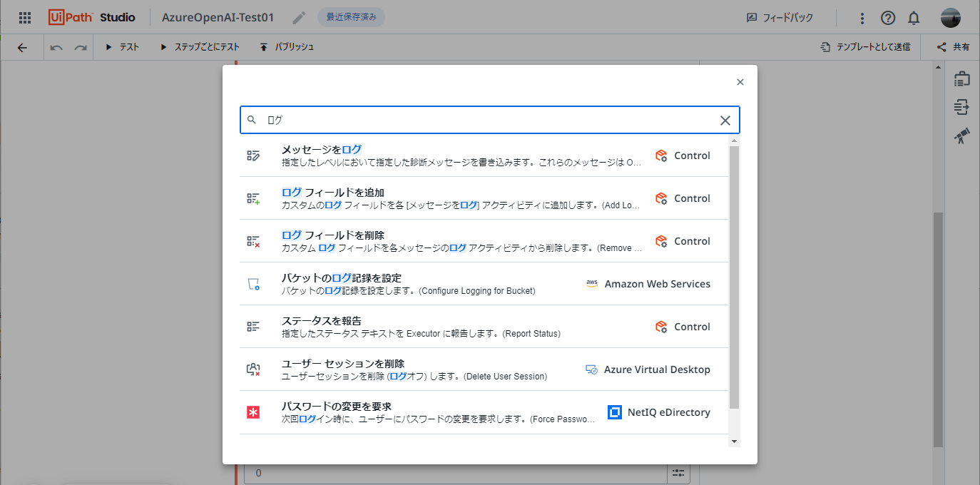Viewport: 980px width, 485px height.
Task: Run ステップごとにテスト step test
Action: 199,47
